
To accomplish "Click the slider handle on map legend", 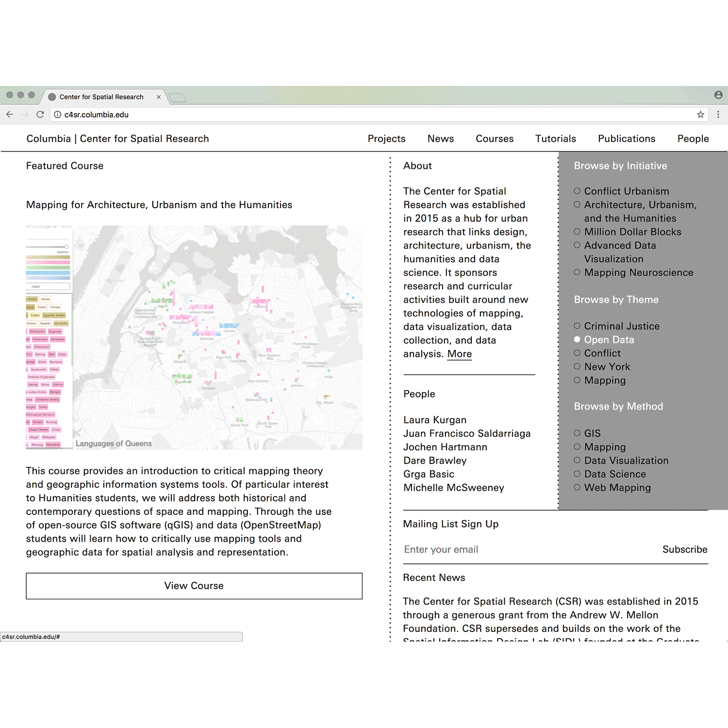I will (66, 247).
